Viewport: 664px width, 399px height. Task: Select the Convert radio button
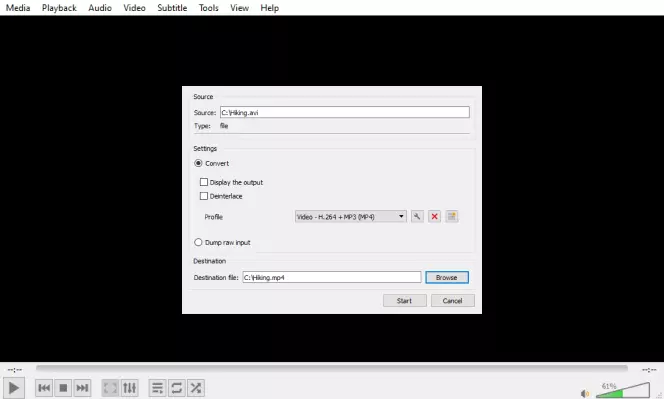click(x=198, y=163)
